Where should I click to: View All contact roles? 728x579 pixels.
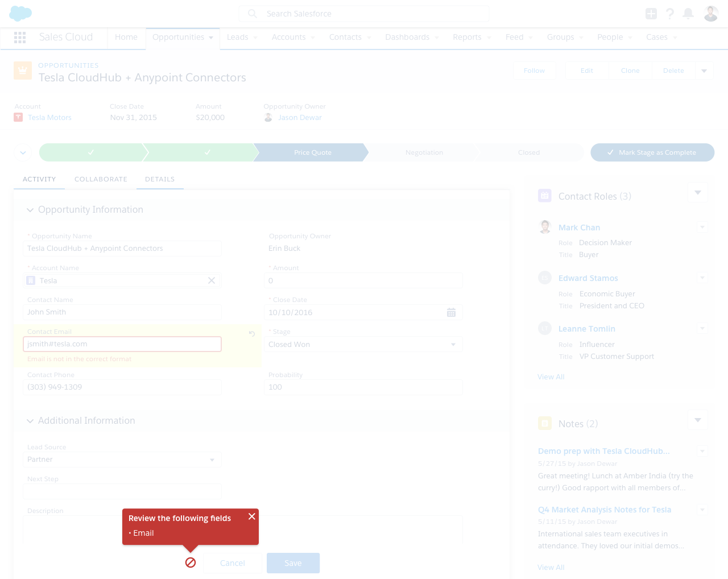tap(550, 377)
